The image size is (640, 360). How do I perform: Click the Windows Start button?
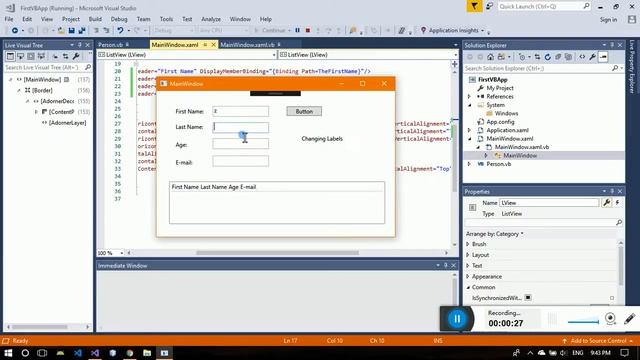click(8, 353)
